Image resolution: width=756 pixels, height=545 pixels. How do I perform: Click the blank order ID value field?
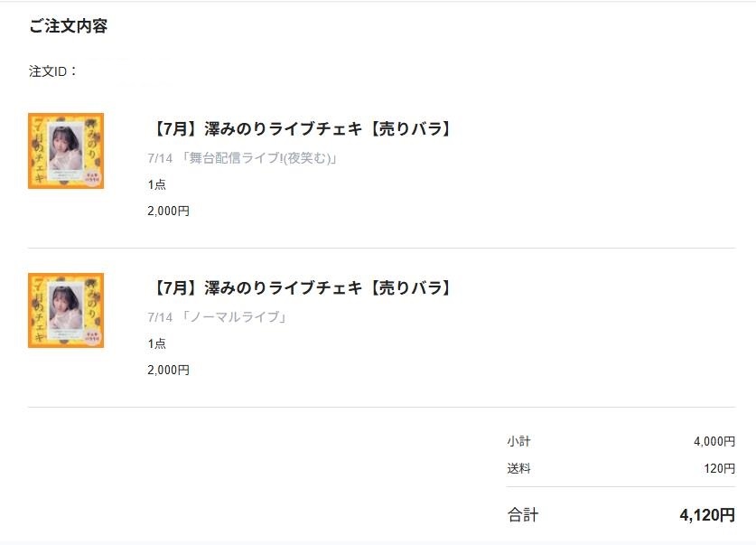coord(127,71)
